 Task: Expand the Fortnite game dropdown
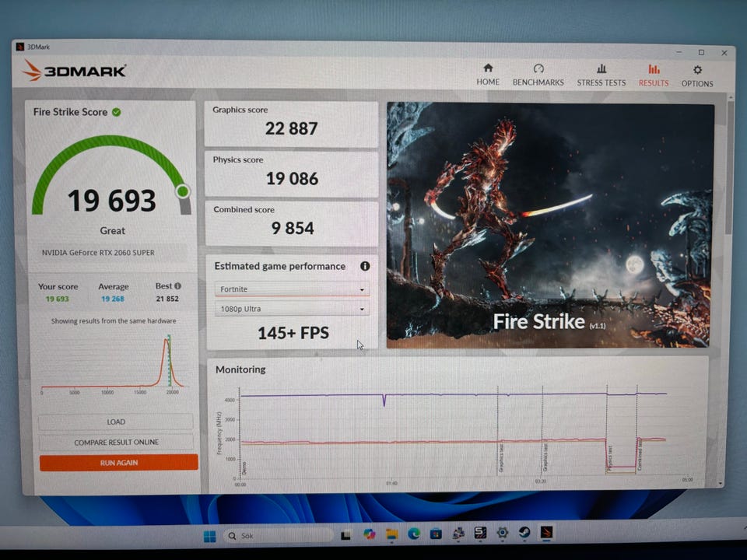click(292, 289)
